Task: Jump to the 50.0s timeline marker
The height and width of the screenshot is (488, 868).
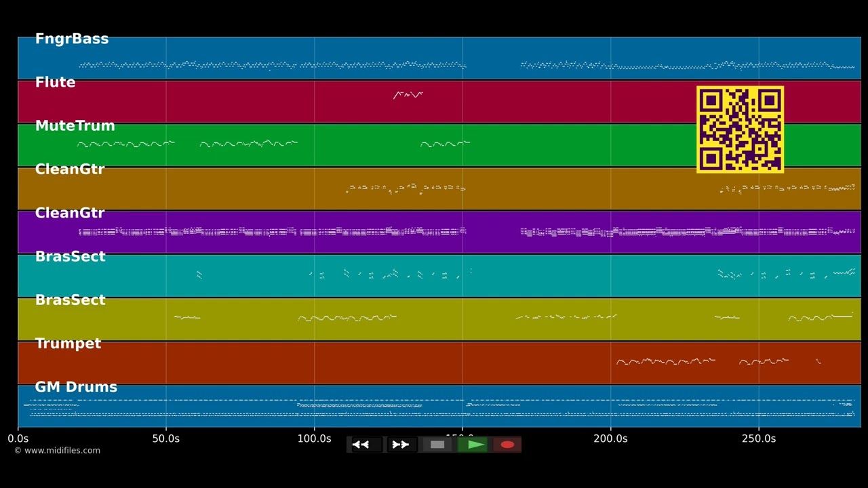Action: point(165,439)
